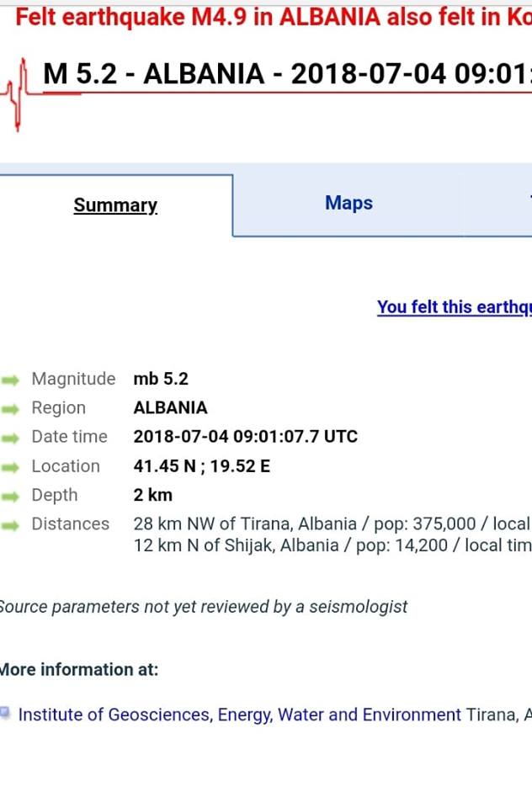The width and height of the screenshot is (532, 808).
Task: Click the green arrow beside Location
Action: tap(11, 466)
